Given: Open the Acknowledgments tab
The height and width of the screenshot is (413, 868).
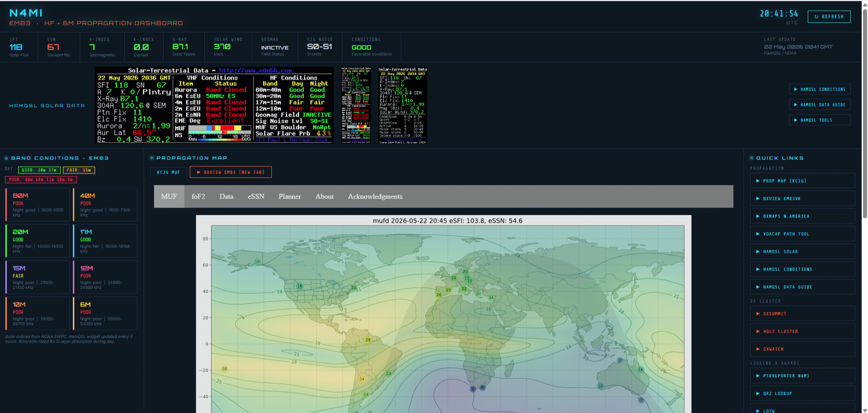Looking at the screenshot, I should click(x=375, y=196).
